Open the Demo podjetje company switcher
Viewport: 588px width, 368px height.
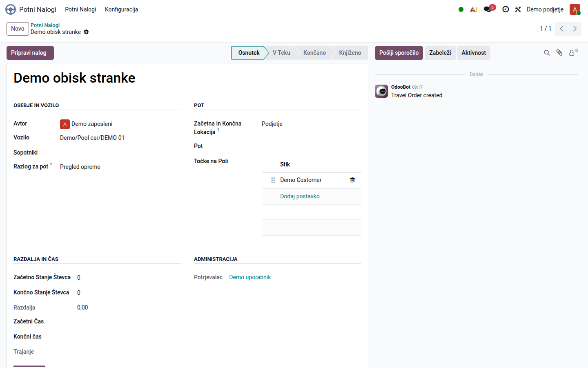pyautogui.click(x=545, y=9)
